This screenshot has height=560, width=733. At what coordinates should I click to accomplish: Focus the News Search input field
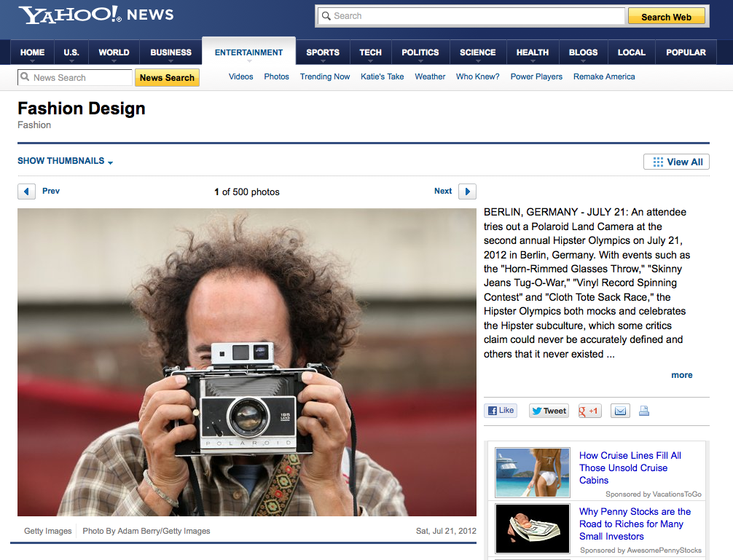click(75, 77)
